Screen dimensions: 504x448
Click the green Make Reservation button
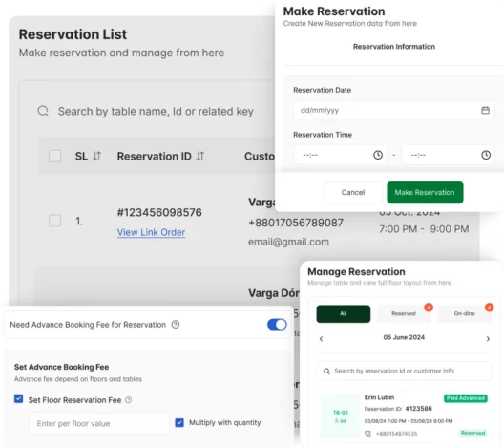[425, 192]
